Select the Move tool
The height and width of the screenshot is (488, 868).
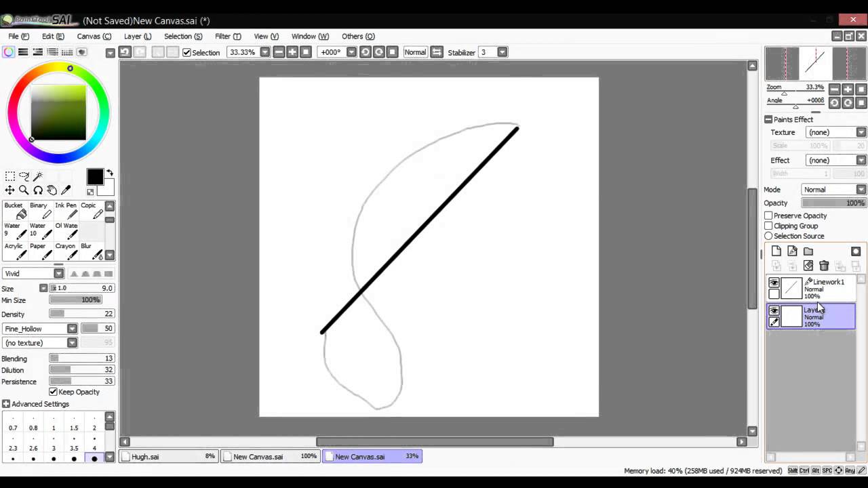point(10,190)
